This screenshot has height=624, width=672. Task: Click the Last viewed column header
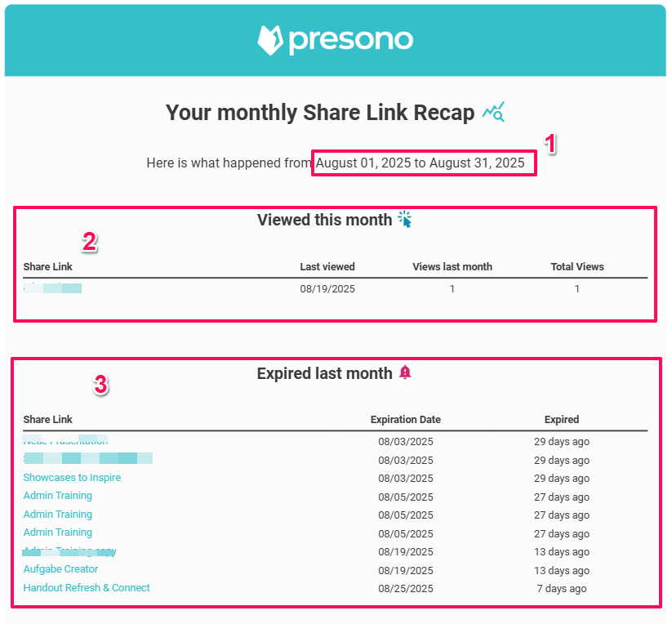[x=327, y=267]
